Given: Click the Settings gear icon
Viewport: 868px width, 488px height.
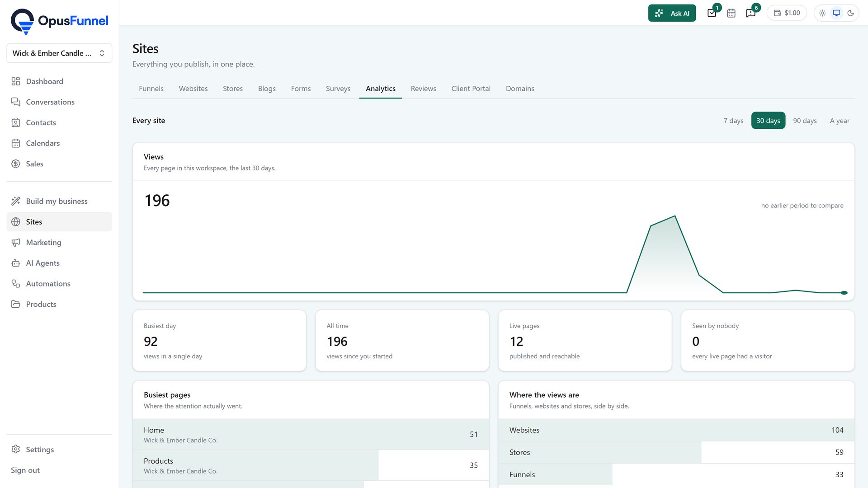Looking at the screenshot, I should tap(16, 449).
